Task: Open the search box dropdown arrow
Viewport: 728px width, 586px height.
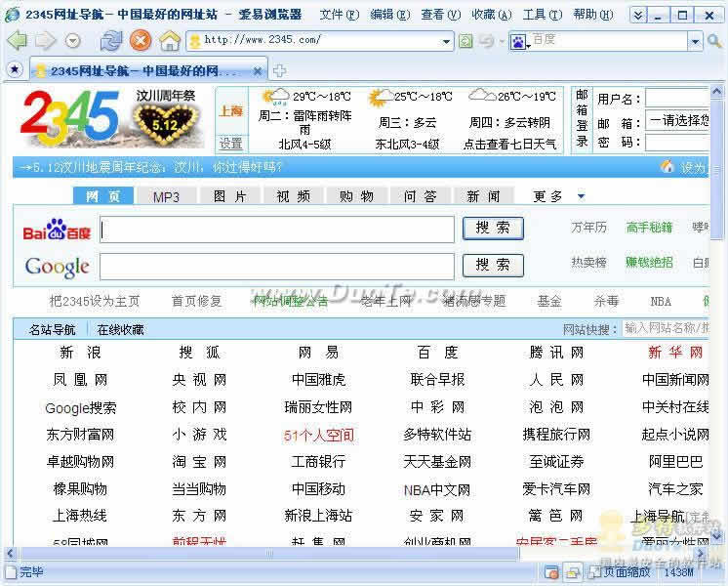Action: point(695,41)
